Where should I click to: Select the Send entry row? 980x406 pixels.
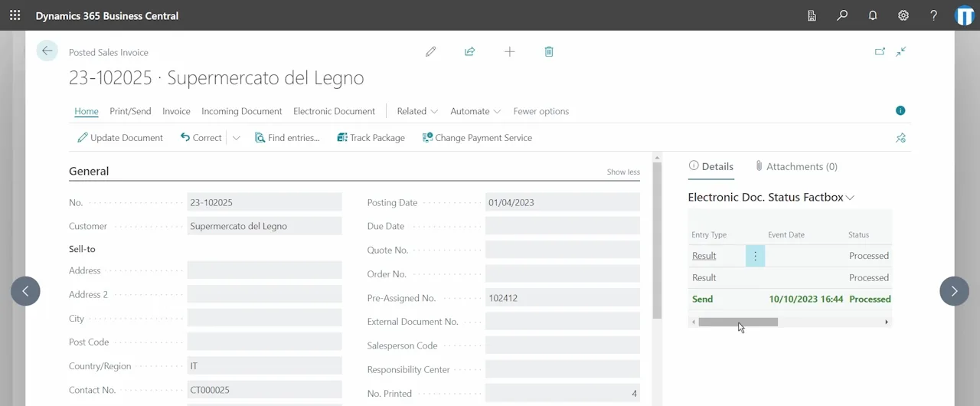pyautogui.click(x=790, y=300)
